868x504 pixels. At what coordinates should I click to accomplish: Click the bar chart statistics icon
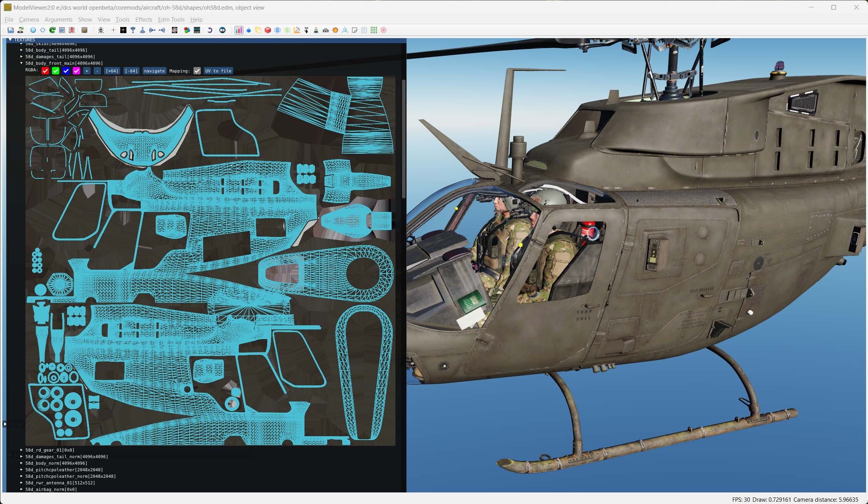click(x=239, y=30)
